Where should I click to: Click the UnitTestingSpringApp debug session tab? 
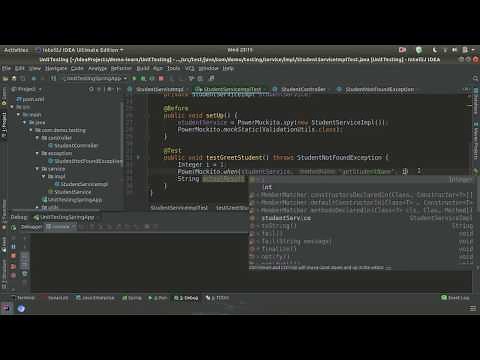coord(64,217)
